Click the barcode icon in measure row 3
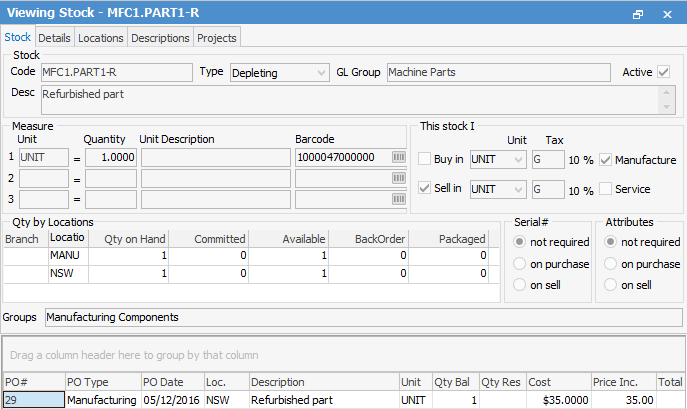 tap(398, 198)
